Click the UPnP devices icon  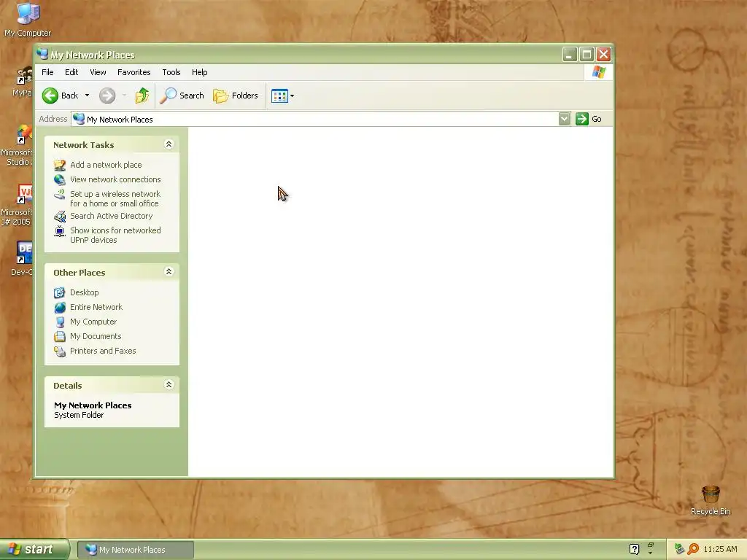point(60,231)
